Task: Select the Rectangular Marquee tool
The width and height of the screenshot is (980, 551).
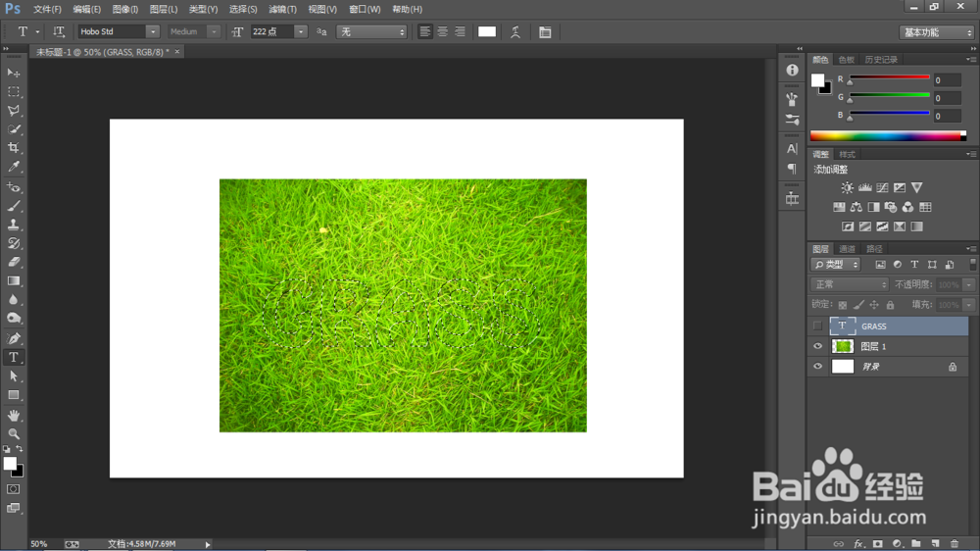Action: 13,92
